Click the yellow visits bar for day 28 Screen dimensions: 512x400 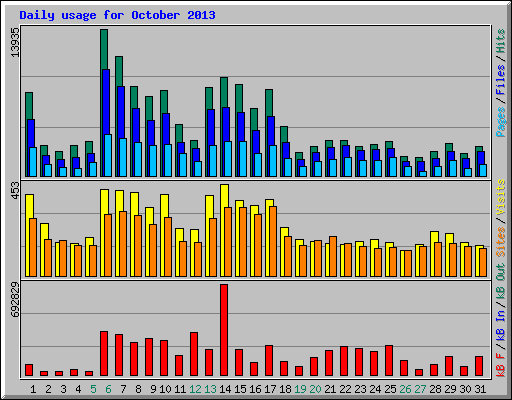click(x=434, y=237)
